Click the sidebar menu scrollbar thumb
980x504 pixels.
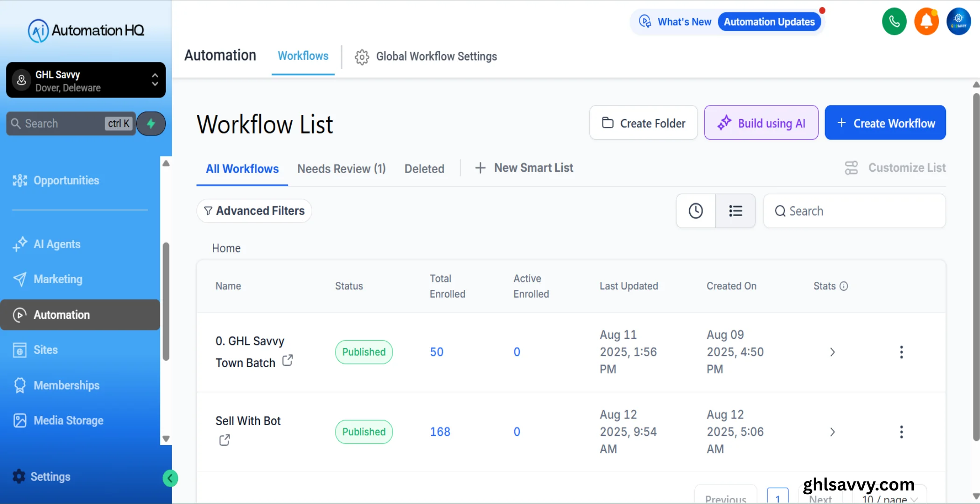tap(166, 301)
